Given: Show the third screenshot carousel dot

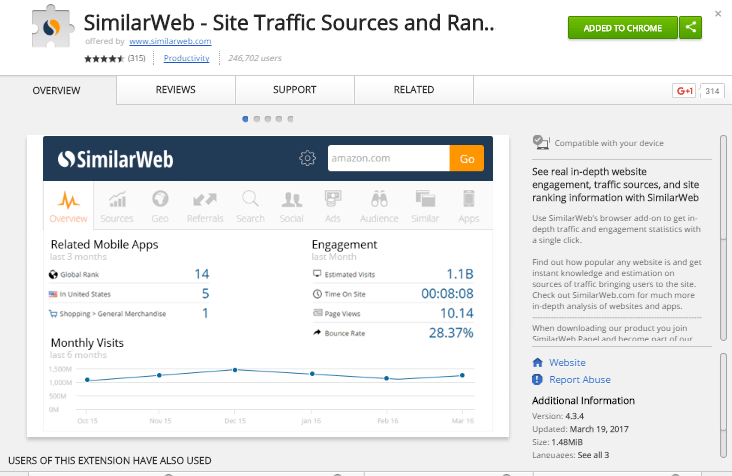Looking at the screenshot, I should [x=267, y=119].
